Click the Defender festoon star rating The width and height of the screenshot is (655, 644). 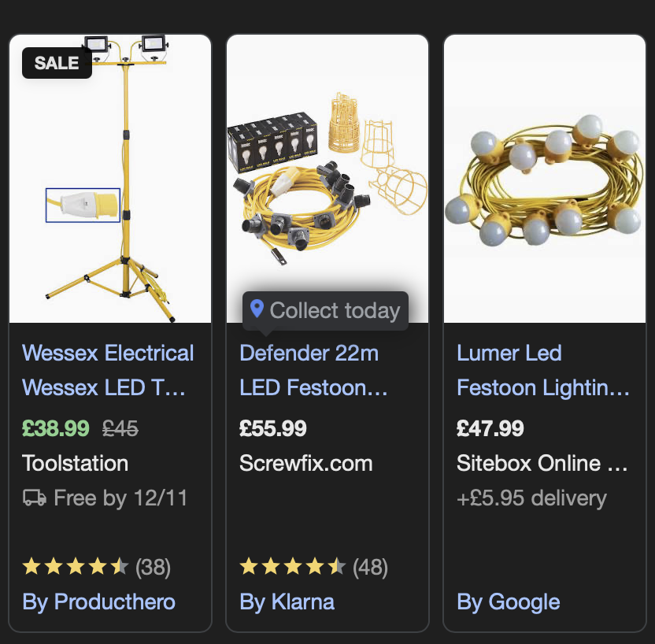point(292,567)
